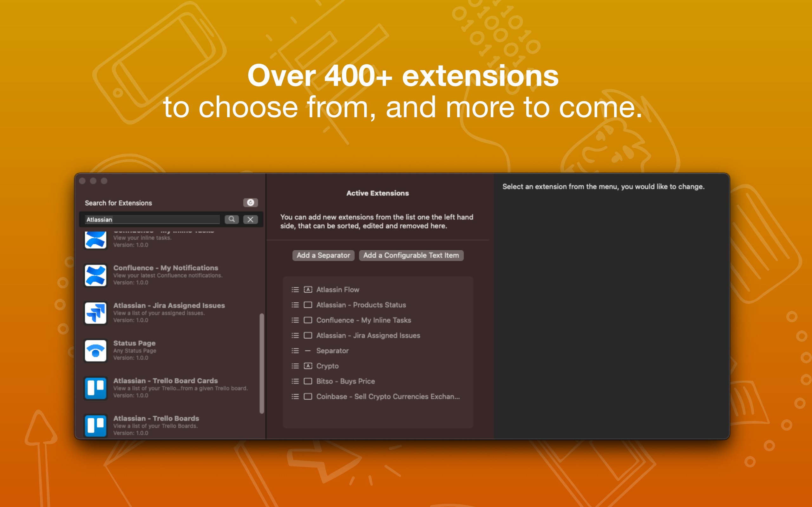Click the Add a Separator button

coord(323,255)
